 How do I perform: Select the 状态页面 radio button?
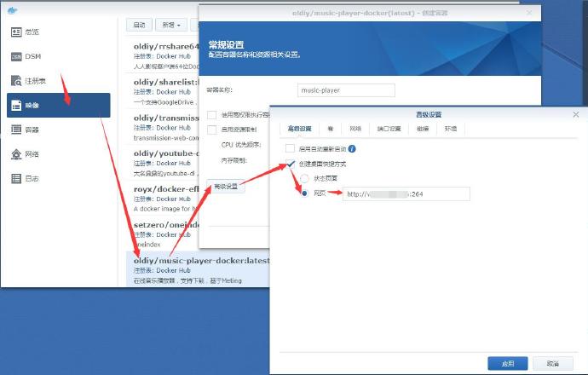pos(306,178)
